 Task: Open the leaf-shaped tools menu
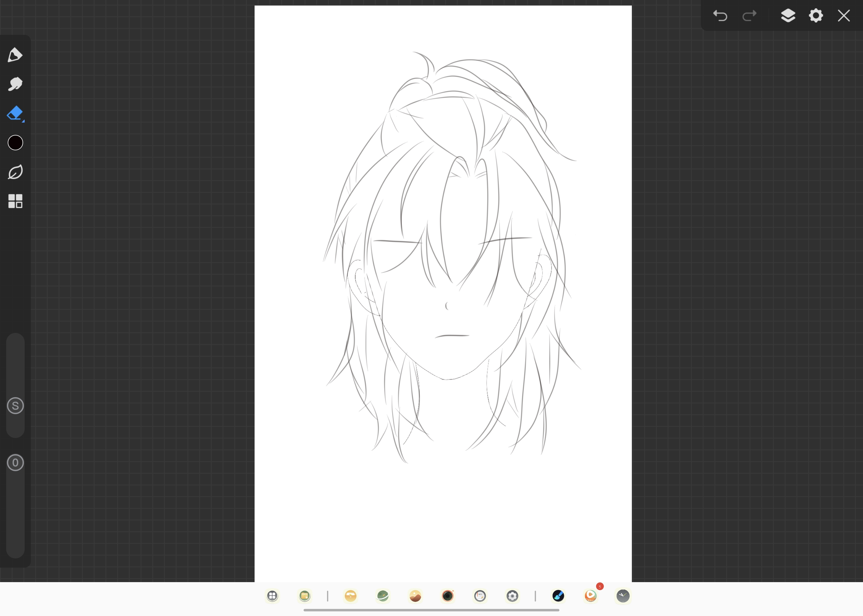[15, 172]
